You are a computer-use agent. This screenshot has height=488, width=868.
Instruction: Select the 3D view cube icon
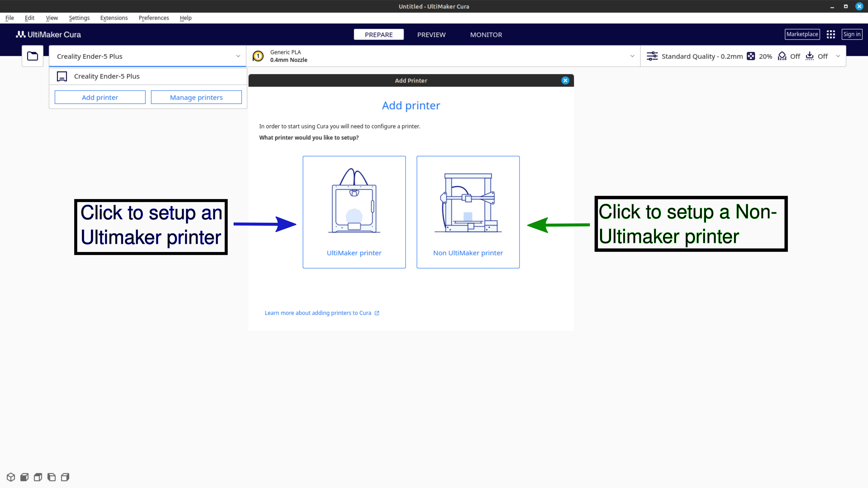(x=11, y=477)
